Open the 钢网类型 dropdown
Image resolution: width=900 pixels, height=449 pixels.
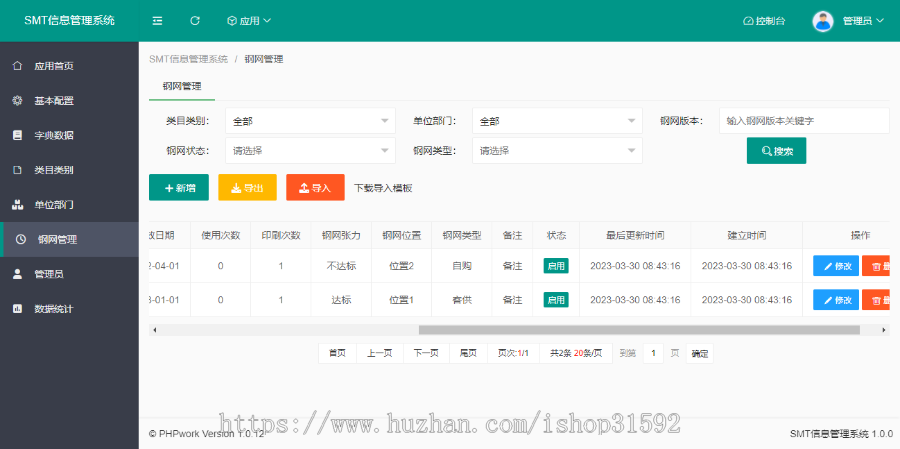click(557, 150)
